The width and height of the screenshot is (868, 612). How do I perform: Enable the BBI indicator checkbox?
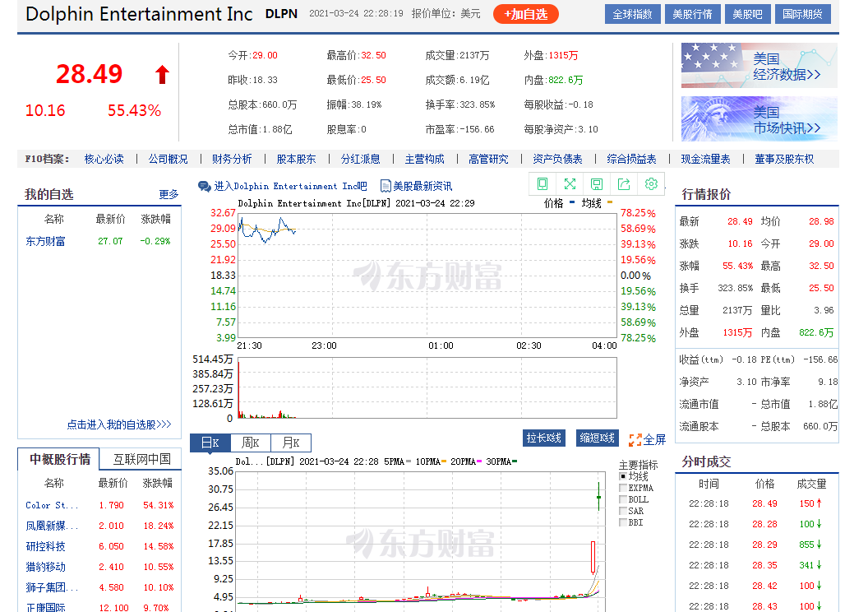point(623,523)
